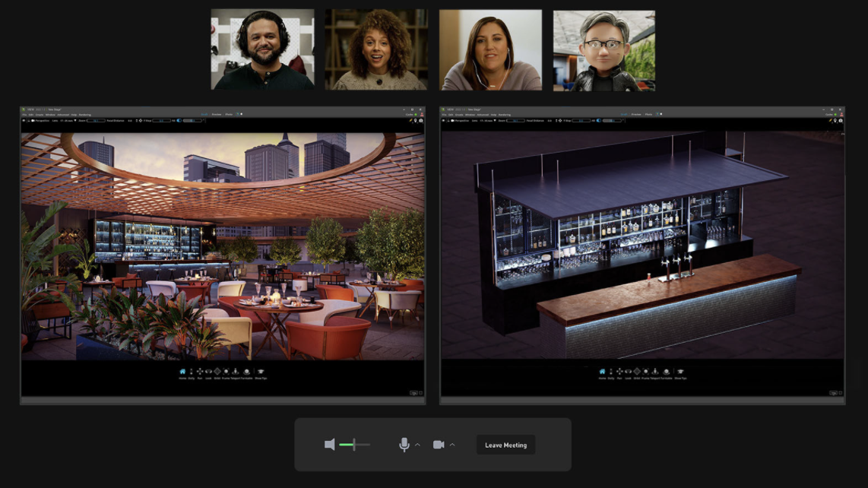Screen dimensions: 868x488
Task: Turn off the meeting camera
Action: point(439,445)
